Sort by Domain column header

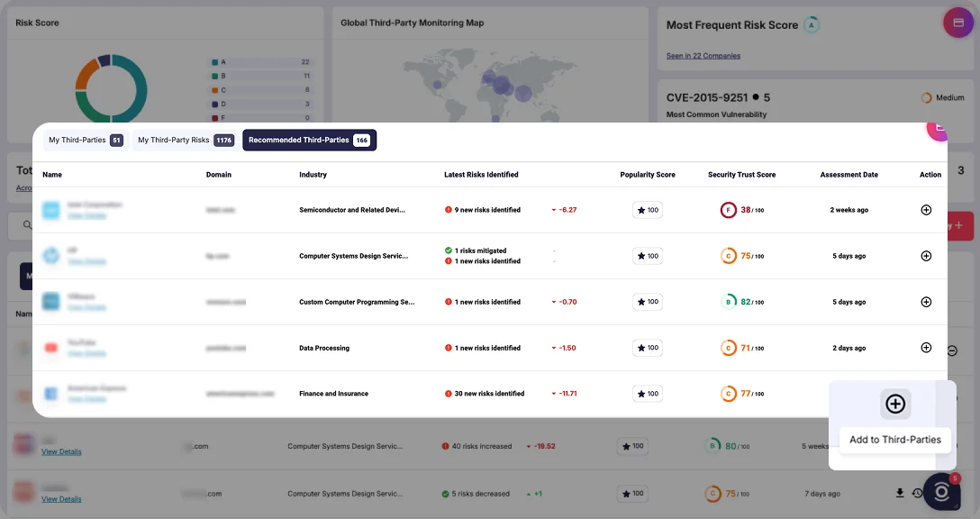click(219, 175)
